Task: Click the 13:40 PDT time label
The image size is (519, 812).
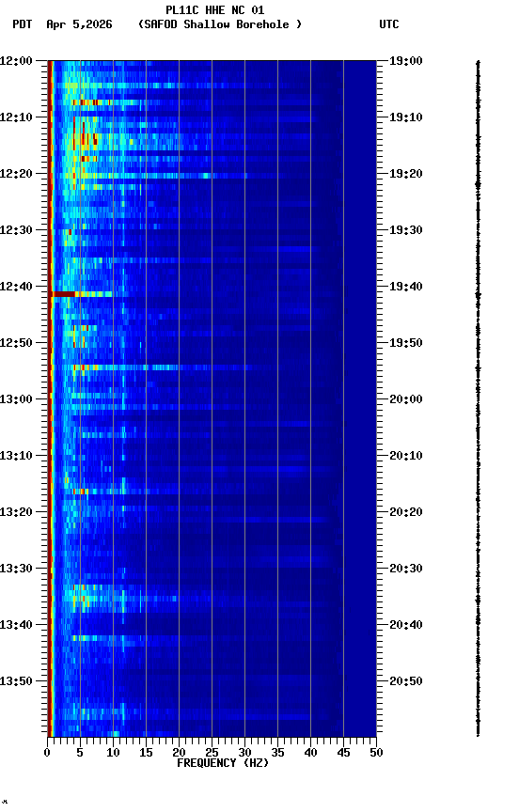Action: [x=16, y=625]
